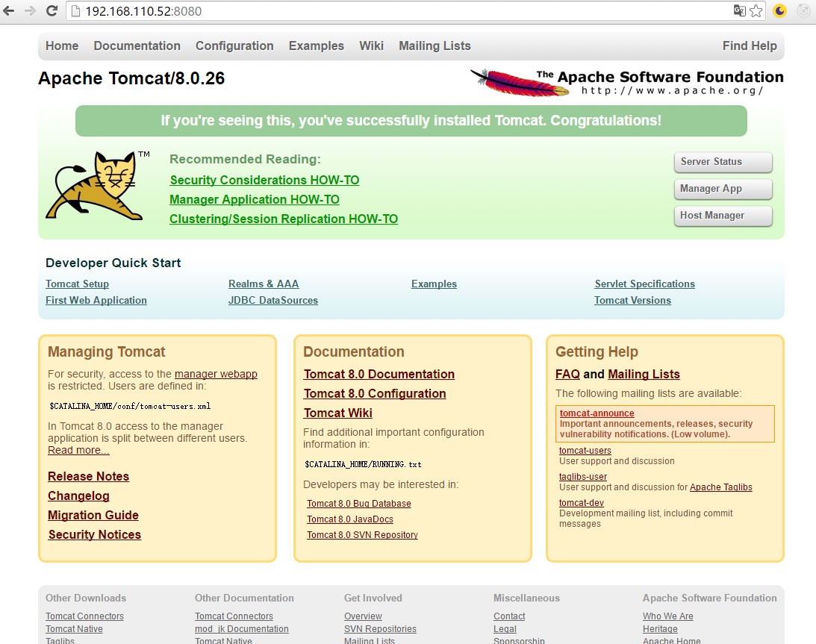Open the mod_jk Documentation link
The height and width of the screenshot is (644, 816).
pos(241,629)
